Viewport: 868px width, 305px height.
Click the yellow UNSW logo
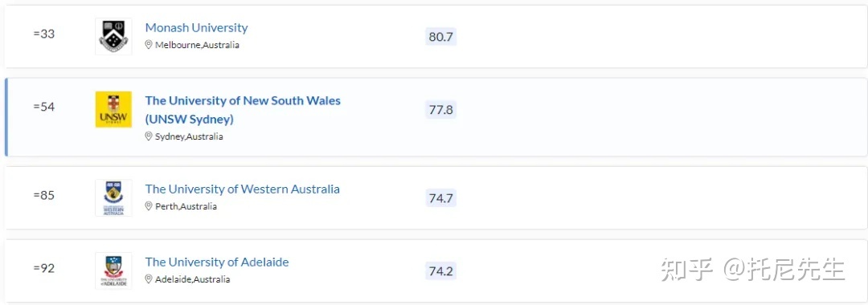coord(113,109)
